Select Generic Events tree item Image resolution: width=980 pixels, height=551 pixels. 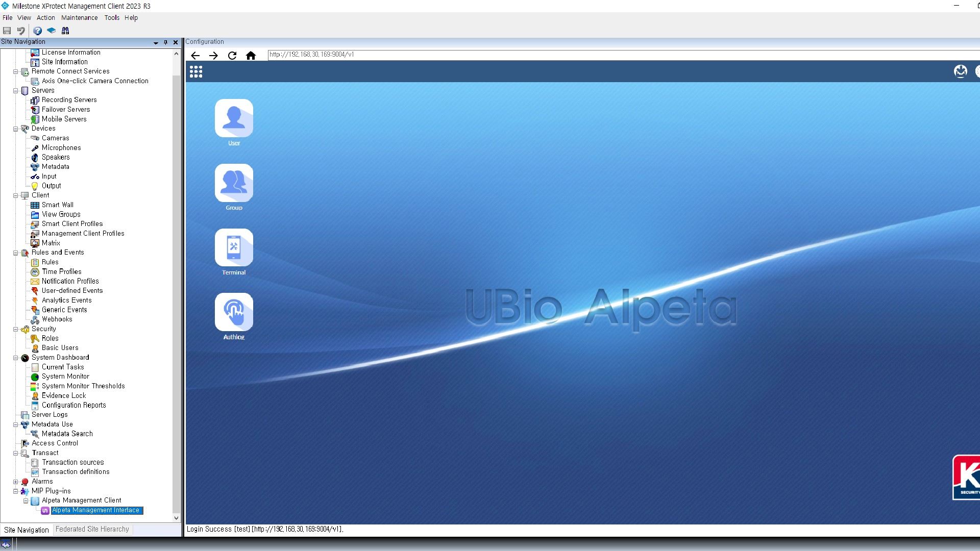click(64, 310)
